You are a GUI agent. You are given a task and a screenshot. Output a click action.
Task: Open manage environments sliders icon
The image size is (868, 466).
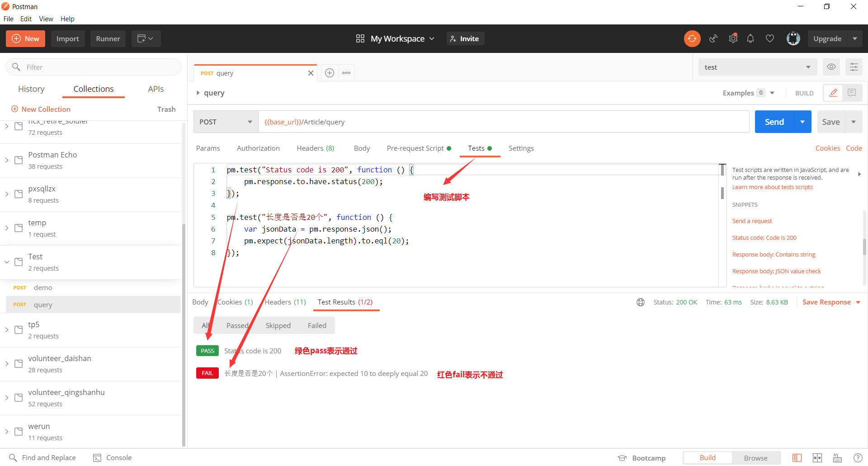pyautogui.click(x=854, y=67)
